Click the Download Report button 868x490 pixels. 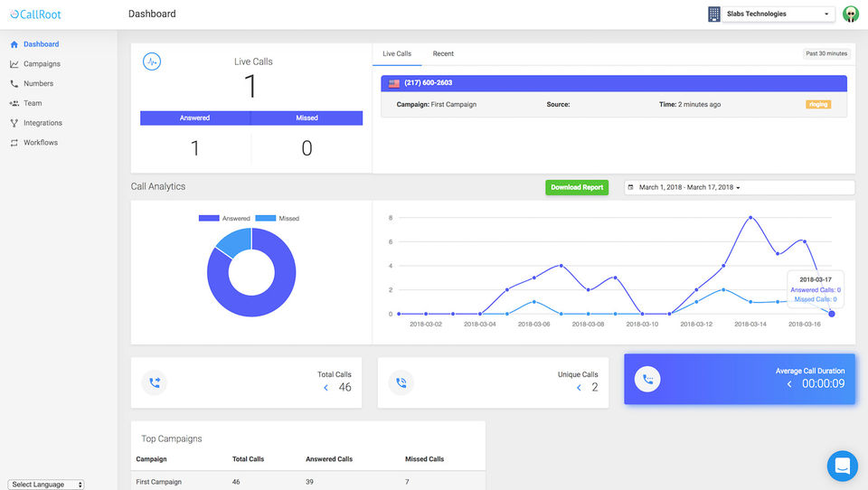coord(577,188)
